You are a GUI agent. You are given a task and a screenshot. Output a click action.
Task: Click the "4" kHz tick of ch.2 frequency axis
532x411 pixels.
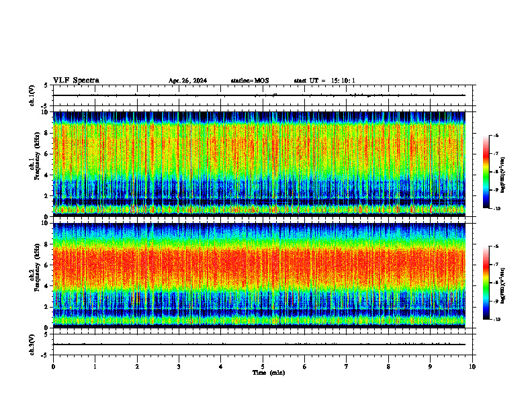click(x=47, y=286)
